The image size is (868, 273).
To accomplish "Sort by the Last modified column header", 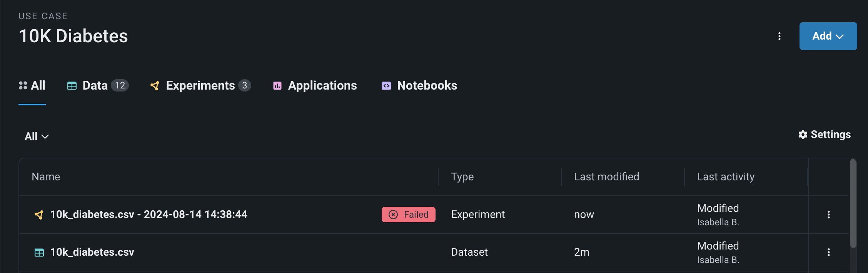I will point(606,177).
